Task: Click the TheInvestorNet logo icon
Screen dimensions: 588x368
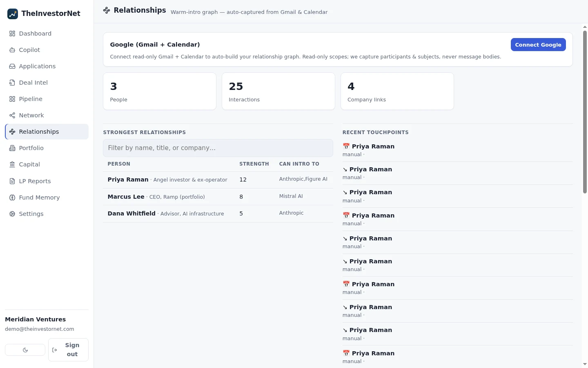Action: (x=13, y=13)
